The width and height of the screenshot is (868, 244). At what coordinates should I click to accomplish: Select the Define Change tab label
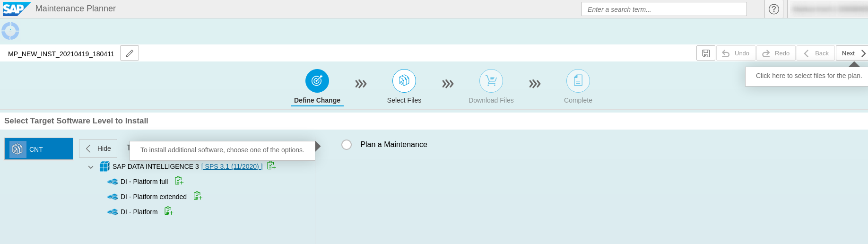tap(317, 100)
